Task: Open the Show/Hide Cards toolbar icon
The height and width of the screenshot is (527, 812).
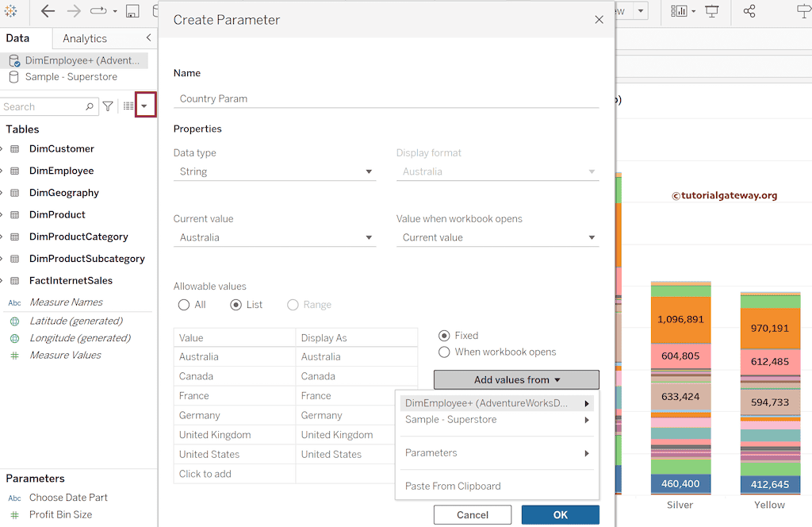Action: tap(679, 11)
